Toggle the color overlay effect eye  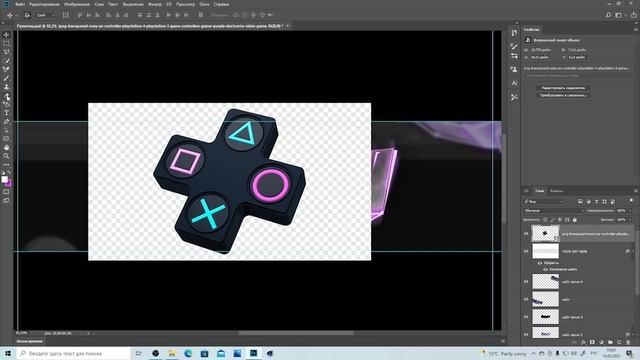545,269
